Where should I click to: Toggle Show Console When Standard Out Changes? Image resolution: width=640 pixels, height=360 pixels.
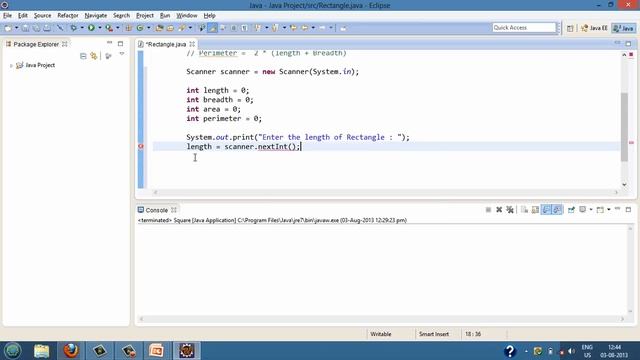point(546,210)
